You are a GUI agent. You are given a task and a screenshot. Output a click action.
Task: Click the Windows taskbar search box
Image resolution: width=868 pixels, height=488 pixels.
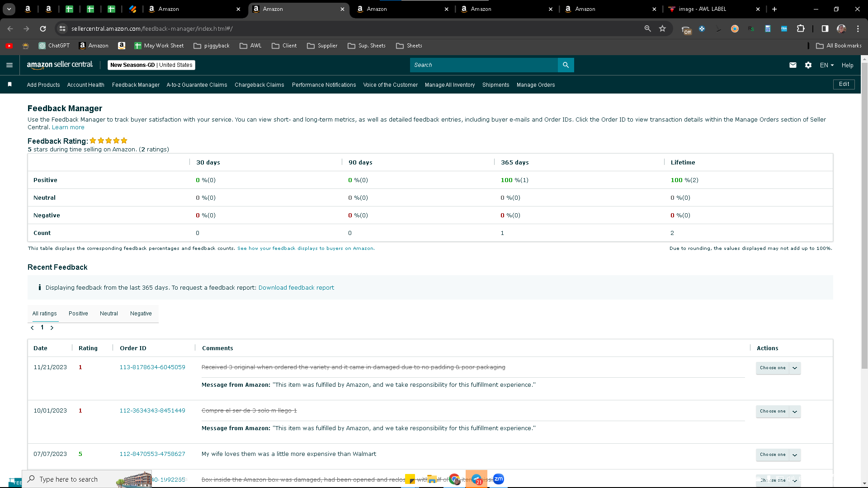click(87, 479)
